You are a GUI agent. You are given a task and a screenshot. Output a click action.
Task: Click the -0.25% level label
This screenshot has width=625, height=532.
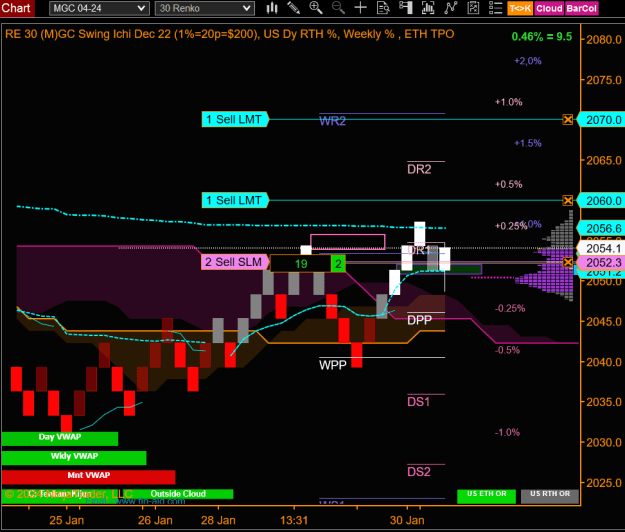[x=510, y=308]
